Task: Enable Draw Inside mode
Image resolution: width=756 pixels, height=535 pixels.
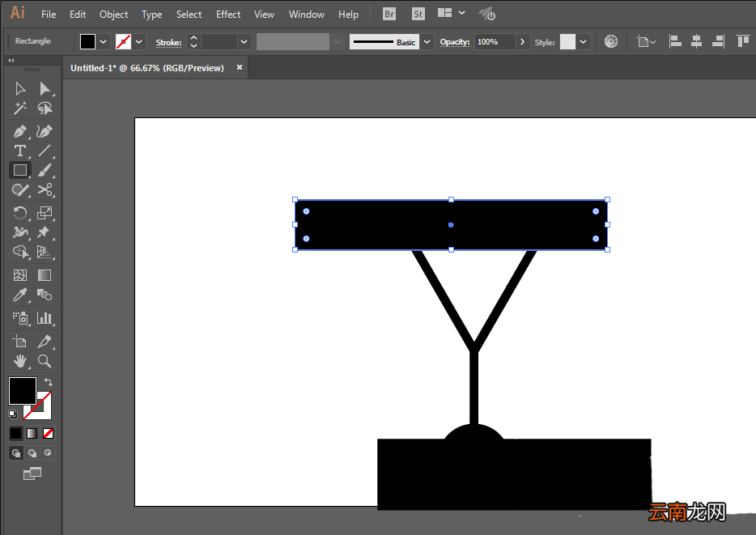Action: pyautogui.click(x=48, y=453)
